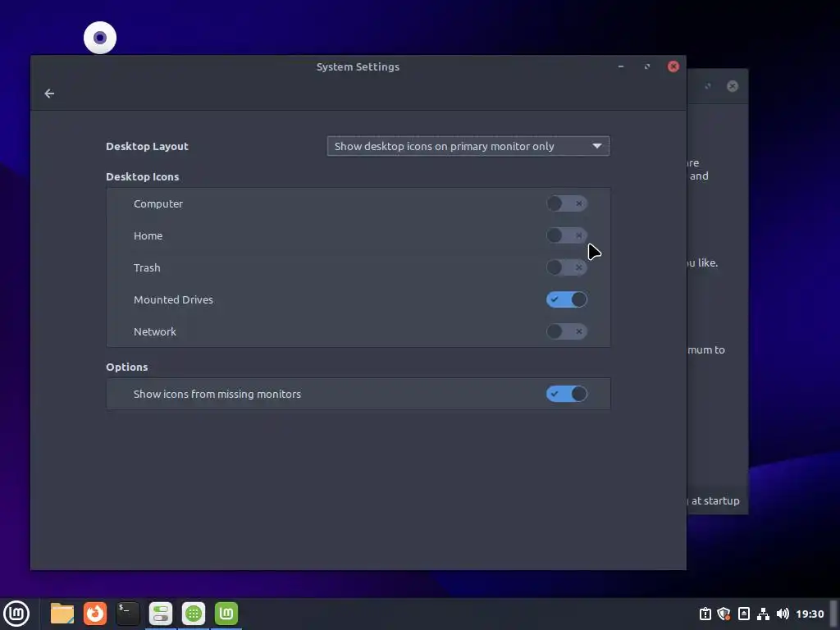Open the Desktop Layout dropdown
Image resolution: width=840 pixels, height=630 pixels.
pyautogui.click(x=468, y=146)
